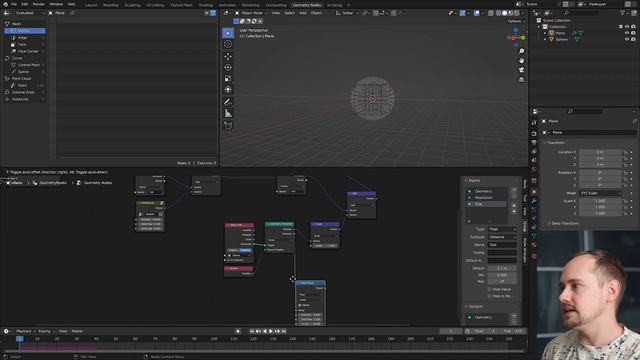Expand Delta Transform section
Image resolution: width=640 pixels, height=360 pixels.
tap(563, 223)
